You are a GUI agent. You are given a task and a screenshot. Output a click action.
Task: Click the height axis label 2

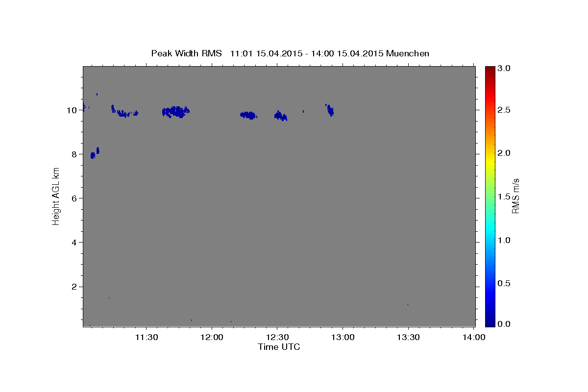(74, 287)
